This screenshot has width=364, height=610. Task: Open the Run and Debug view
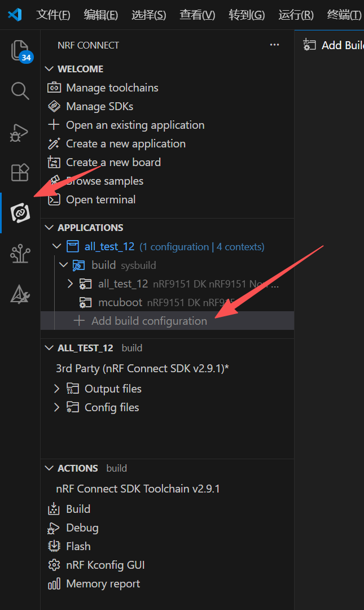click(19, 133)
